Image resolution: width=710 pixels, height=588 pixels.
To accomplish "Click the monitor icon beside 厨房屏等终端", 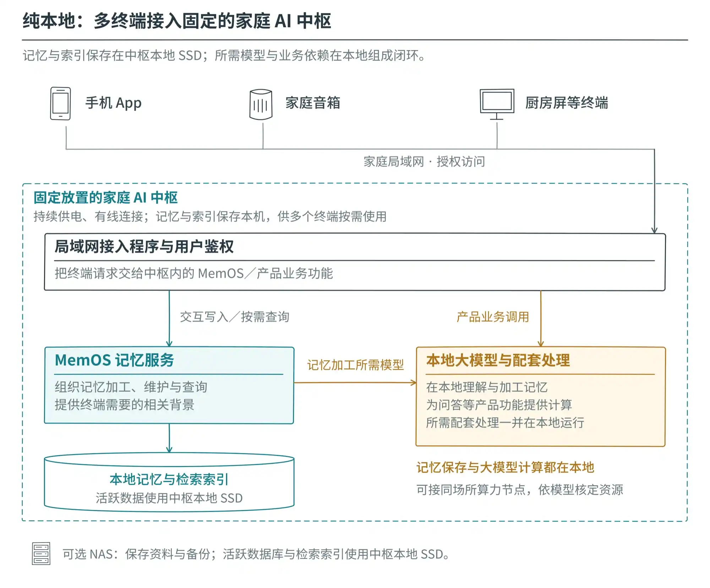I will [497, 104].
